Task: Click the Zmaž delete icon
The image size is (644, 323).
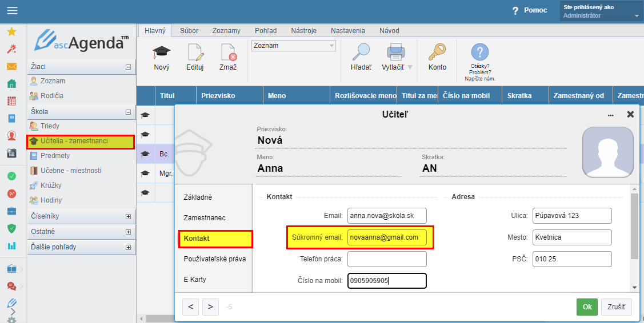Action: coord(228,53)
